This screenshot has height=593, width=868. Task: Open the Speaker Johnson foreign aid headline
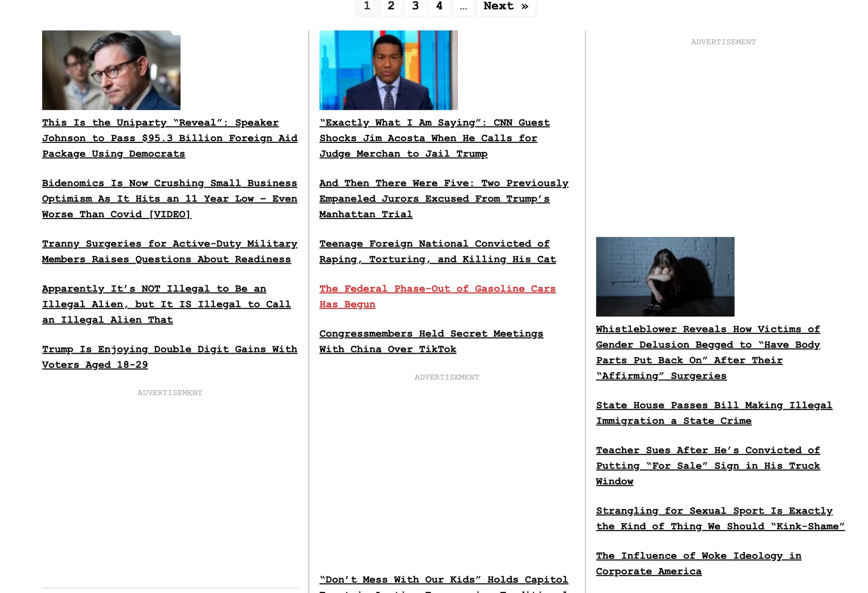coord(170,138)
